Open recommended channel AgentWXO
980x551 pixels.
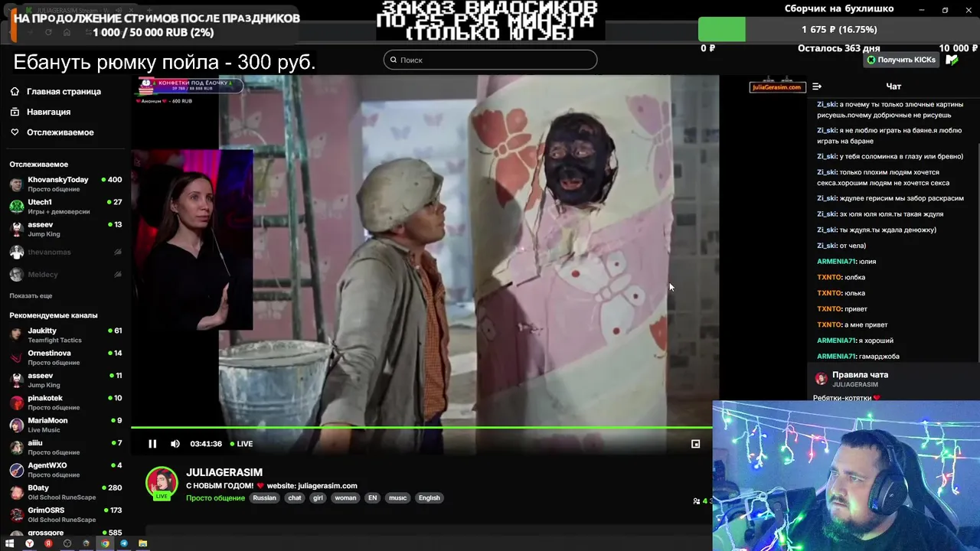click(65, 469)
